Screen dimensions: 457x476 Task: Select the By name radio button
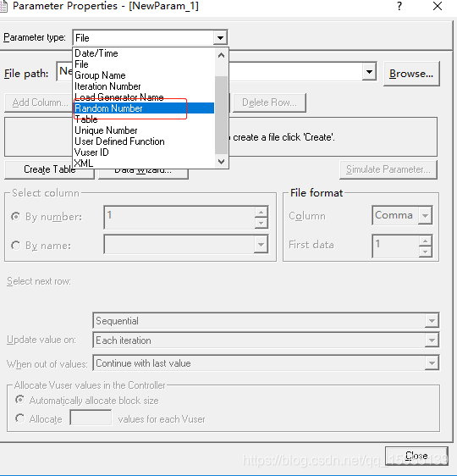point(16,246)
